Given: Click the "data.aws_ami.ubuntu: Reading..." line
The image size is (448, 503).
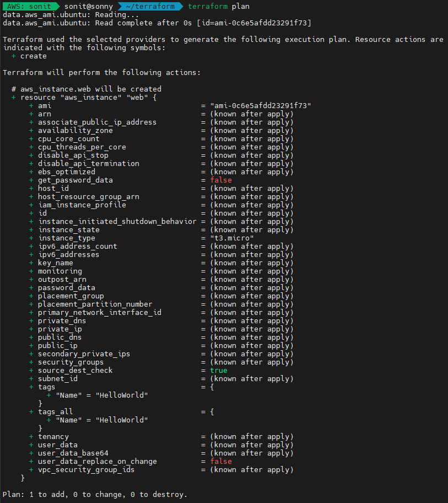Looking at the screenshot, I should [71, 15].
